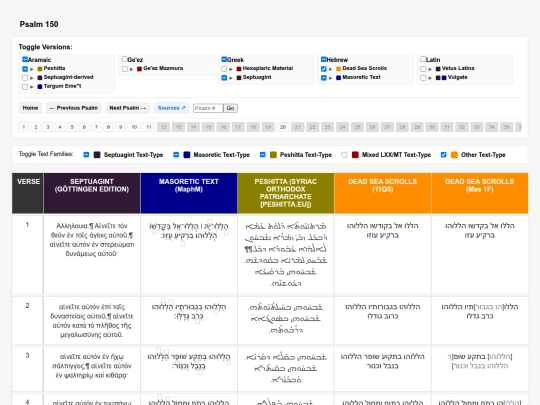Screen dimensions: 540x405
Task: Jump to Psalm 20
Action: click(283, 127)
